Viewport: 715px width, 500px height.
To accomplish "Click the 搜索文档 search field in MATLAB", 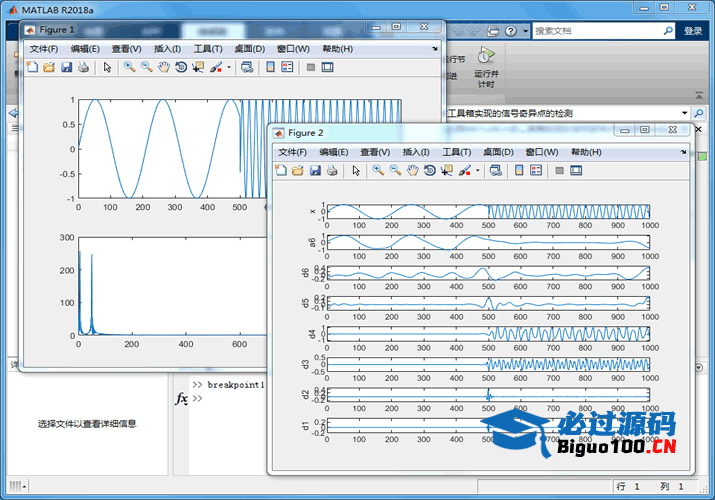I will [x=597, y=31].
